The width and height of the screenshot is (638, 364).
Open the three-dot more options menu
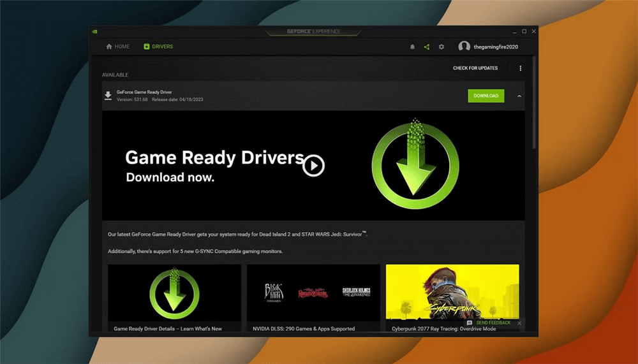tap(521, 68)
